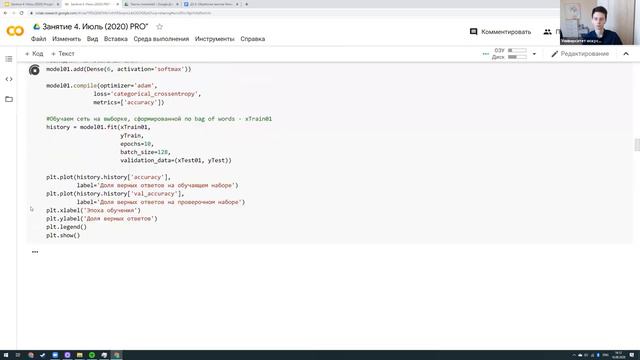
Task: Open the Изменить menu
Action: pyautogui.click(x=67, y=39)
